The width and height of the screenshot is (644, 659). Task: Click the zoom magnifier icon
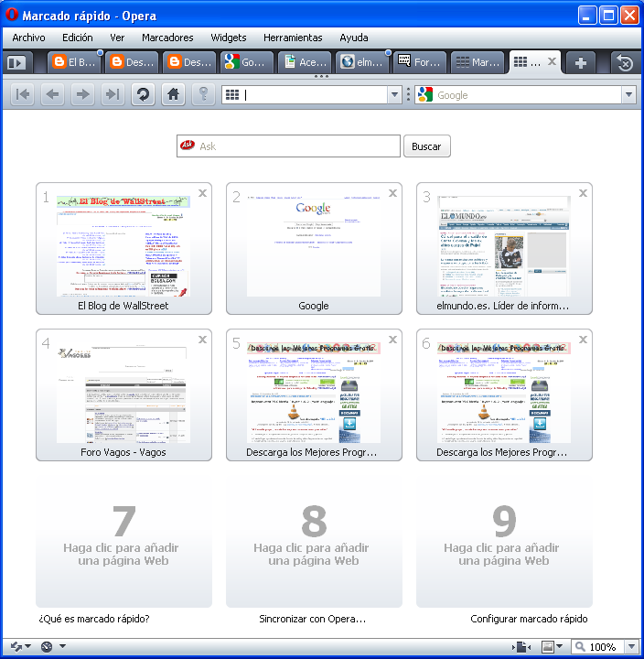coord(580,646)
